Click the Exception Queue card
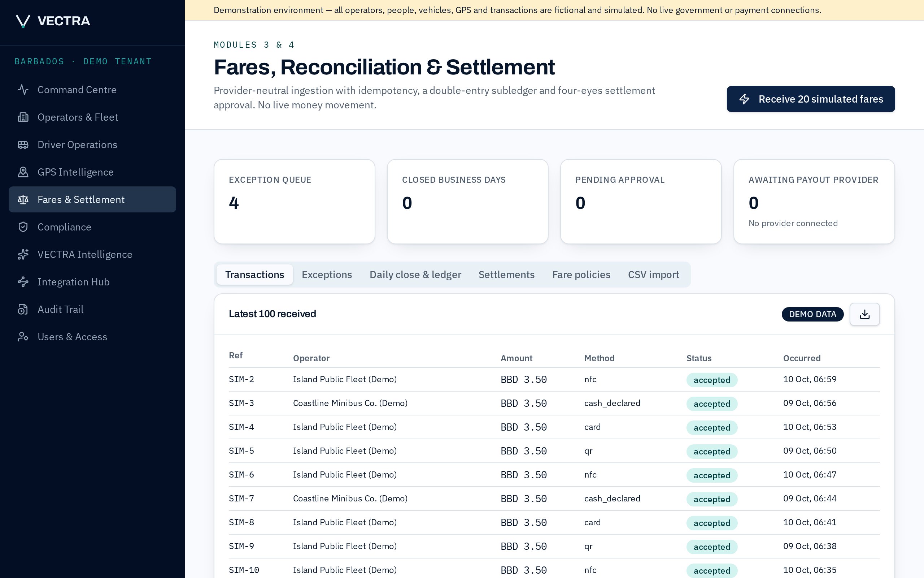The image size is (924, 578). click(295, 202)
